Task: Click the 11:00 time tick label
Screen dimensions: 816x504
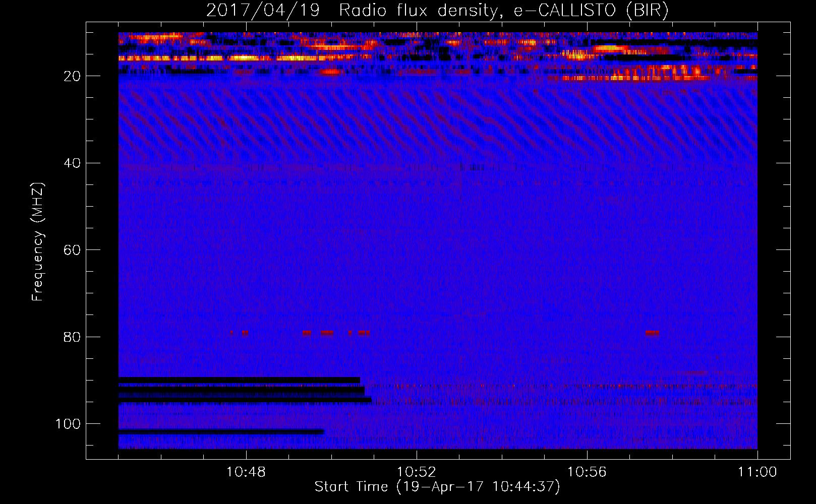Action: tap(757, 472)
